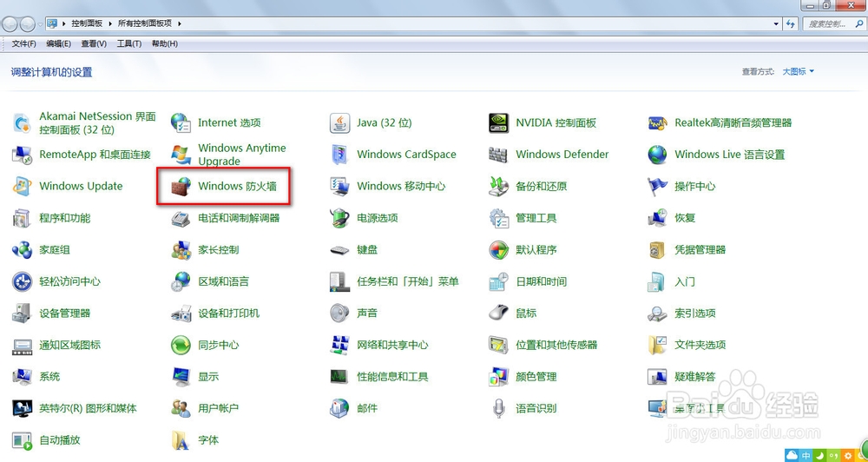
Task: Refresh the control panel address bar
Action: click(x=791, y=23)
